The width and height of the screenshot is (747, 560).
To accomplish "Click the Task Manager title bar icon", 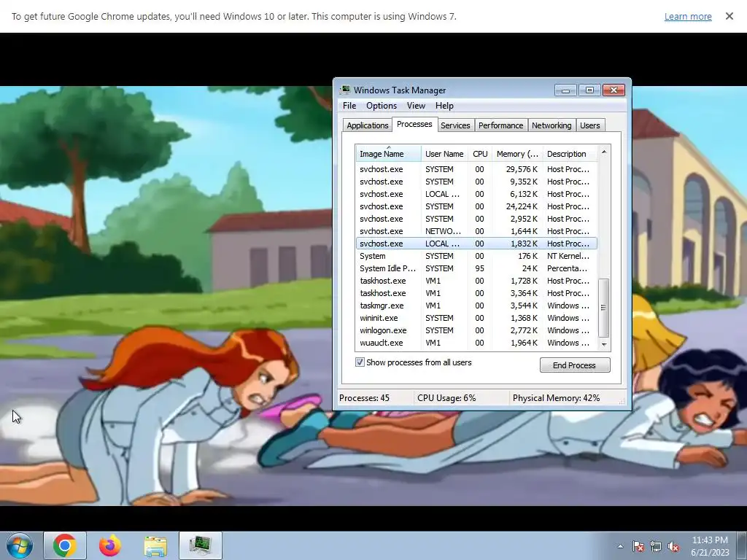I will tap(345, 90).
